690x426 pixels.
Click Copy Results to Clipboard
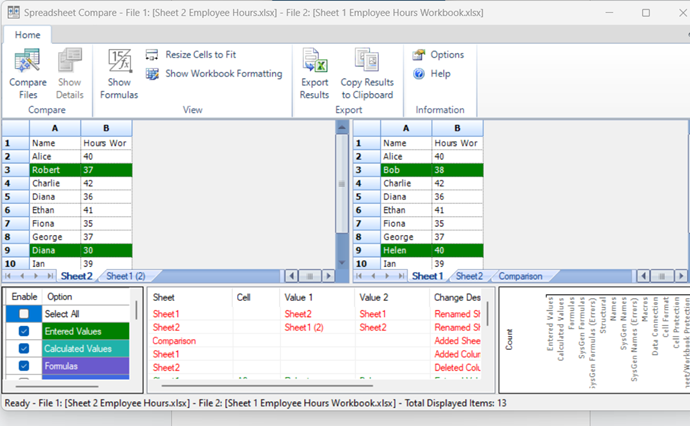367,73
